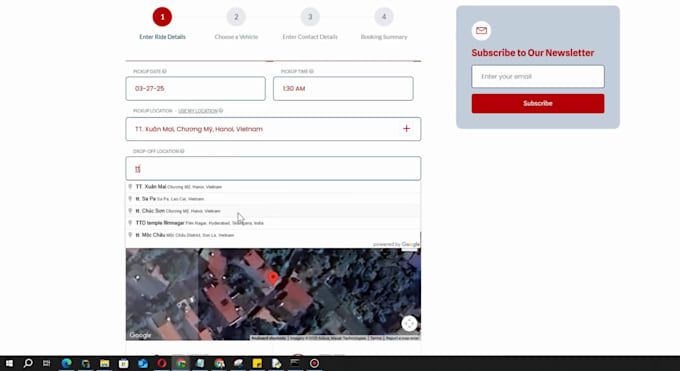
Task: Toggle fullscreen map view button
Action: click(409, 323)
